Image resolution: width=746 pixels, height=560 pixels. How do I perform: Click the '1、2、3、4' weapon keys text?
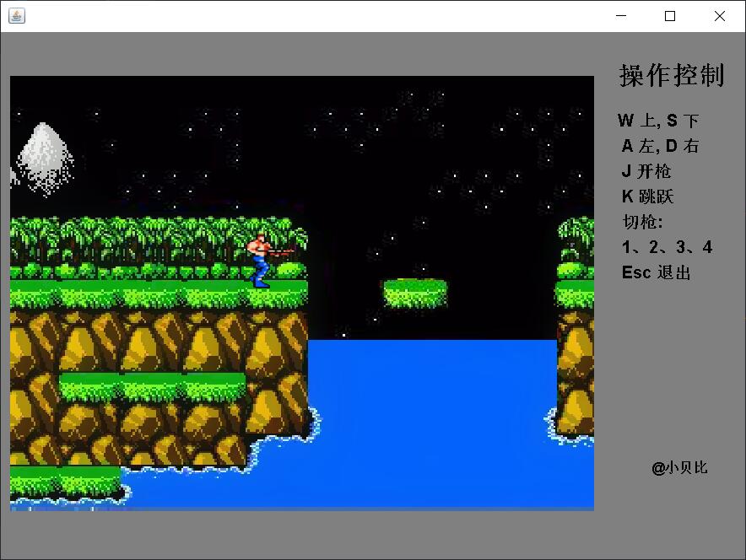(x=667, y=247)
